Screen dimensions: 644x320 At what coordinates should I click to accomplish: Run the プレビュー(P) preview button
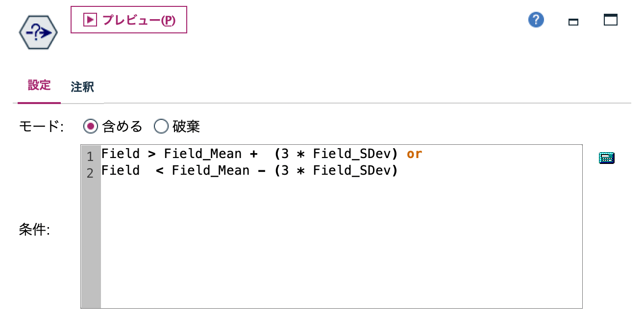129,20
